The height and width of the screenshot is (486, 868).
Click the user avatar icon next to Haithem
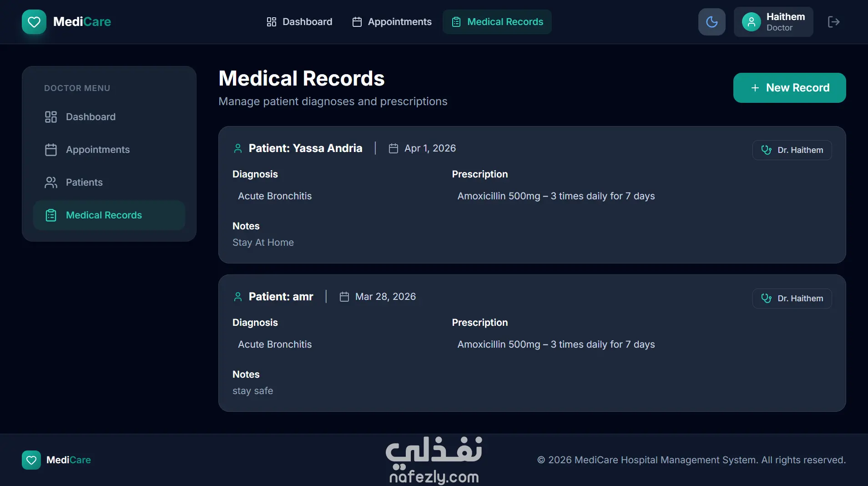click(752, 22)
